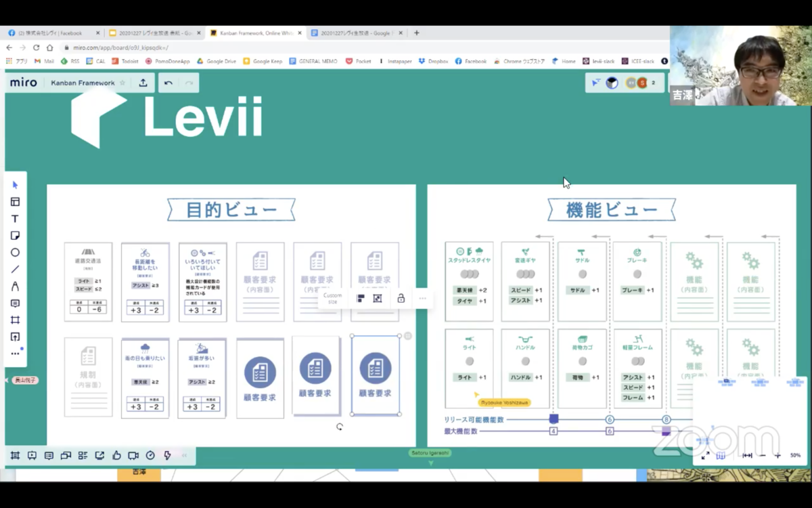Redo the action in Miro
This screenshot has width=812, height=508.
(189, 83)
